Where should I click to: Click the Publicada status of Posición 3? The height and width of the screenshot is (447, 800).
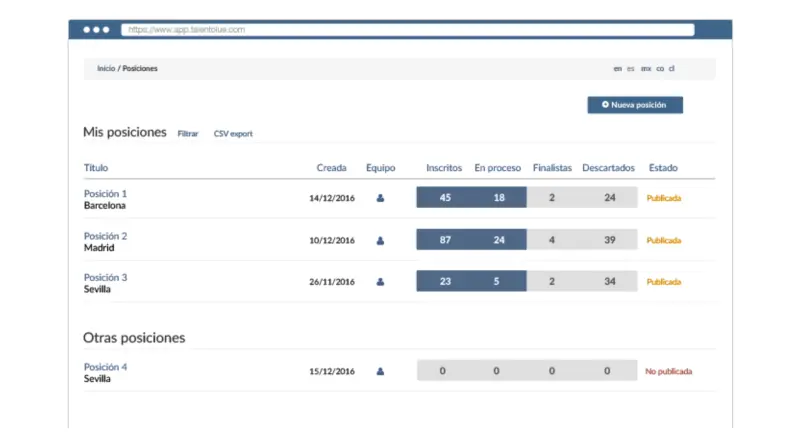point(664,282)
